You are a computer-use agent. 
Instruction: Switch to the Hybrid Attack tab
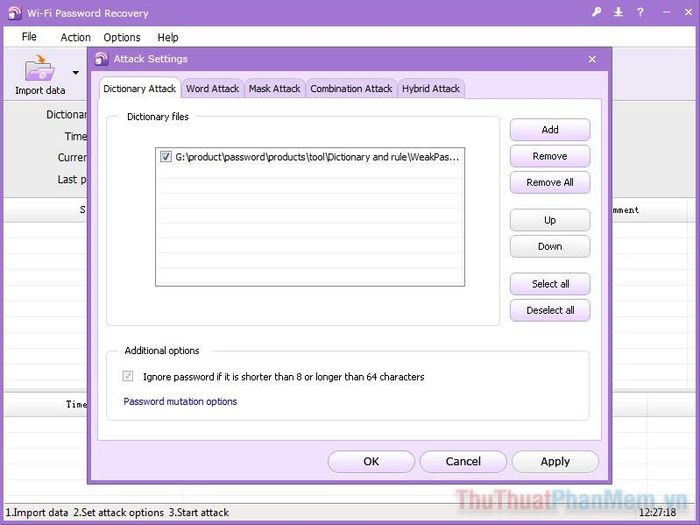click(431, 88)
